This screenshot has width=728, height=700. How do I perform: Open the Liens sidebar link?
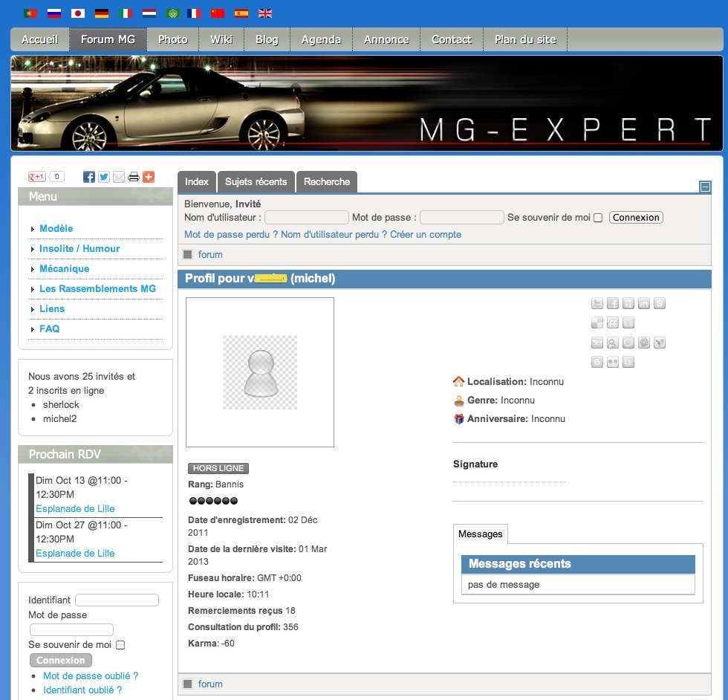click(52, 309)
